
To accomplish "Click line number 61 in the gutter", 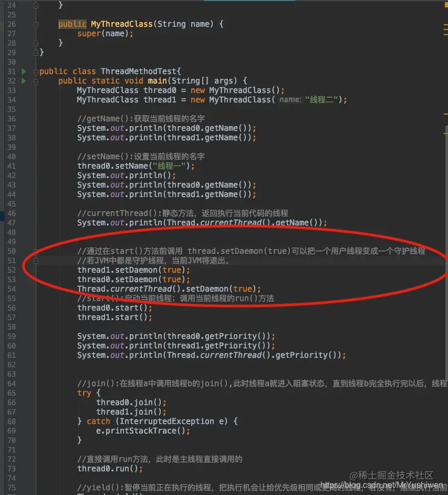I will tap(12, 355).
